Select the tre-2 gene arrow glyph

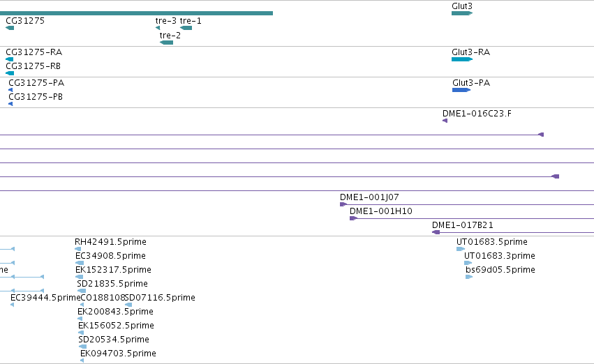[x=167, y=43]
